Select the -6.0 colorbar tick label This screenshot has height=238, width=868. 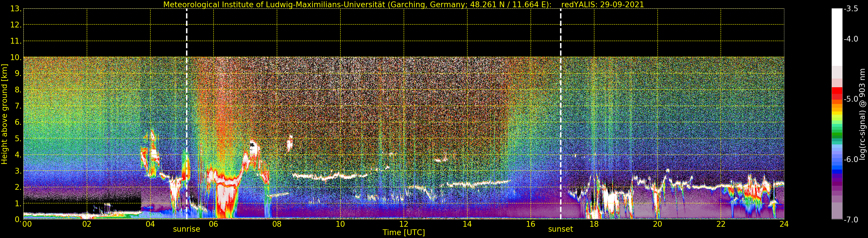(x=851, y=159)
